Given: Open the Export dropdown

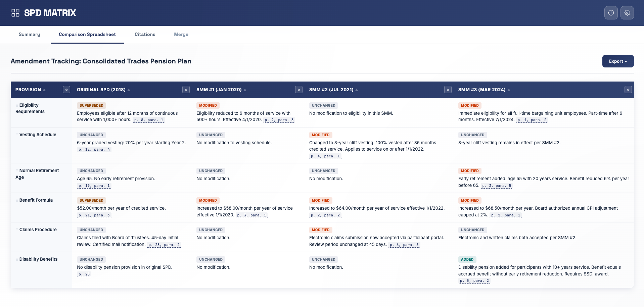Looking at the screenshot, I should click(618, 61).
